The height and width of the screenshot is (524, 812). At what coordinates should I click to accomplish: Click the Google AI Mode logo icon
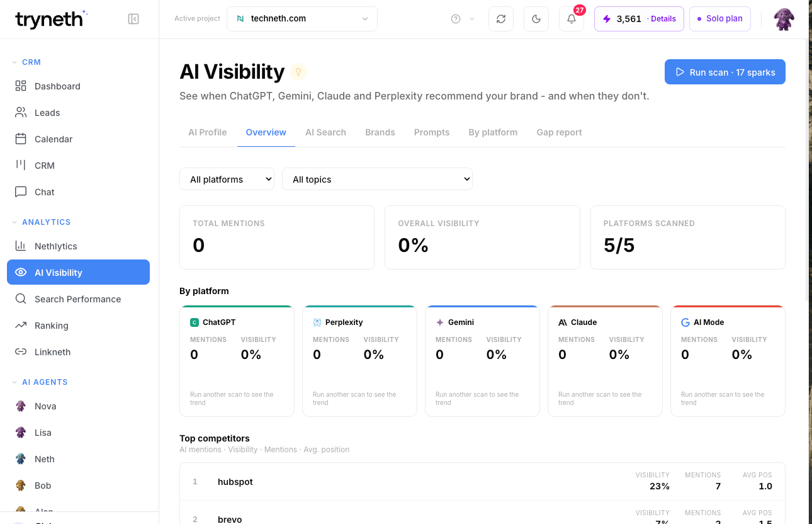(685, 322)
